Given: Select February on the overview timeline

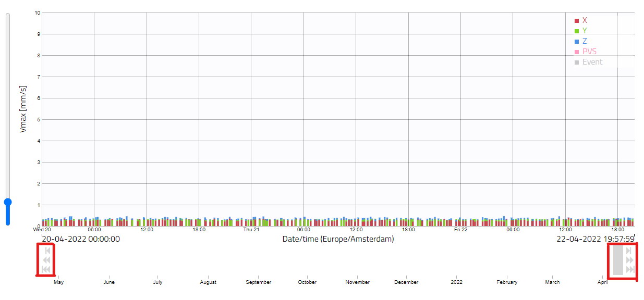Looking at the screenshot, I should tap(507, 282).
